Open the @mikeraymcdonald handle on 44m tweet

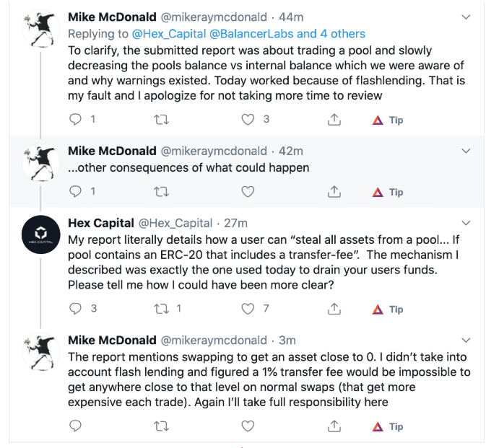214,17
